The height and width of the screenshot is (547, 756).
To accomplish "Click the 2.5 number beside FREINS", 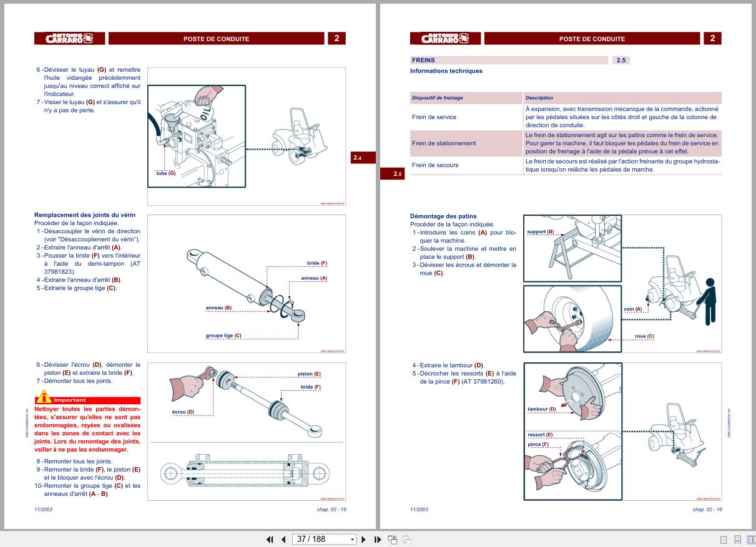I will click(621, 61).
